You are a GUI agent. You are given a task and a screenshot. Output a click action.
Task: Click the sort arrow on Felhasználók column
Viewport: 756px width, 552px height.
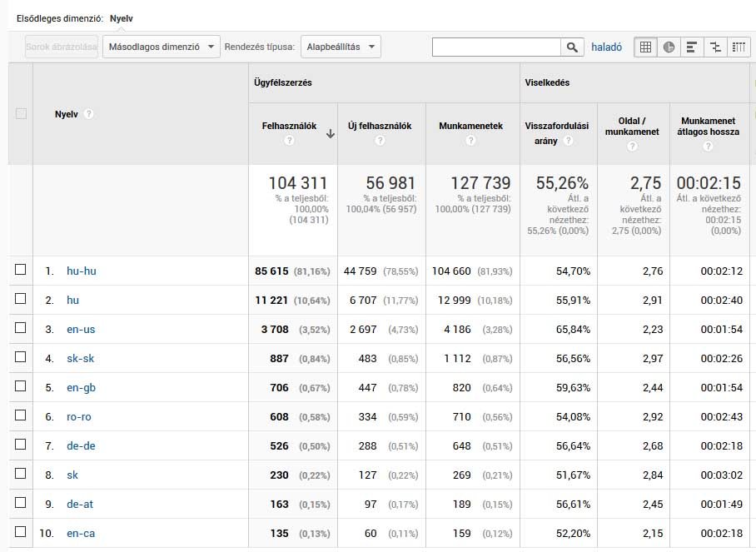point(330,133)
